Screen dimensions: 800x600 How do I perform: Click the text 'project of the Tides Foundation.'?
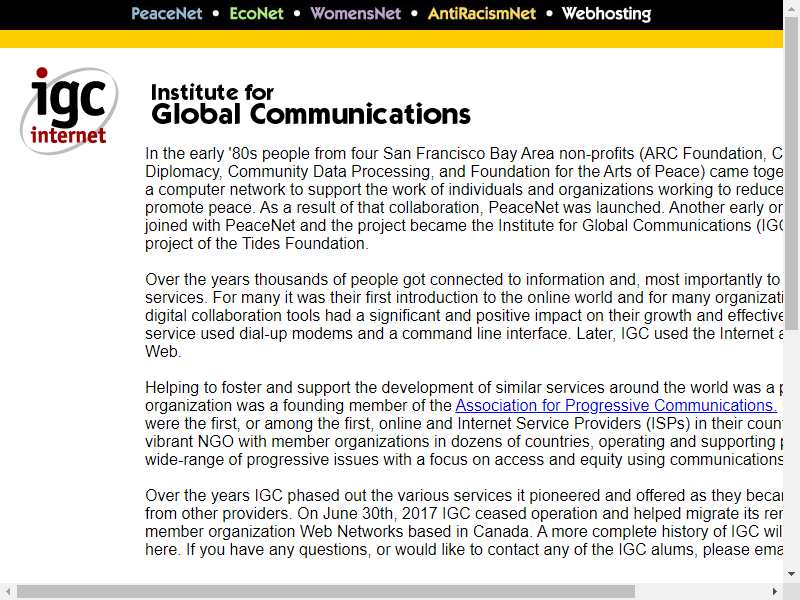tap(256, 244)
